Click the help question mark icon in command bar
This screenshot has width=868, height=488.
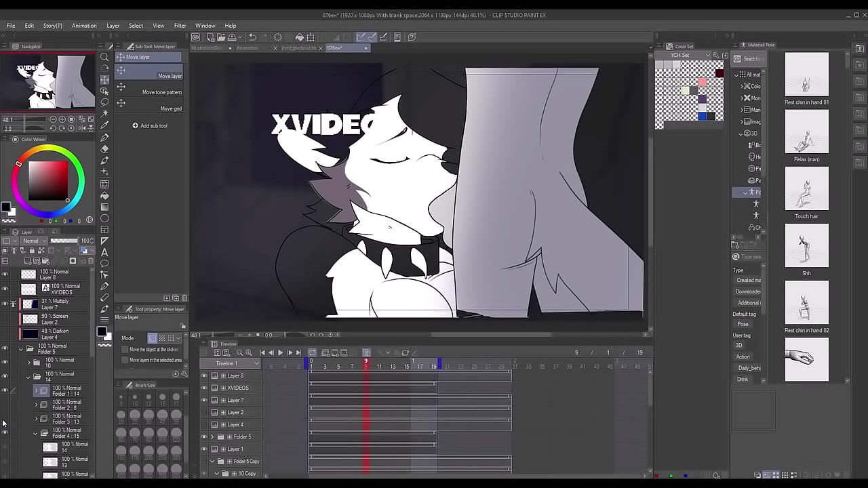click(412, 37)
